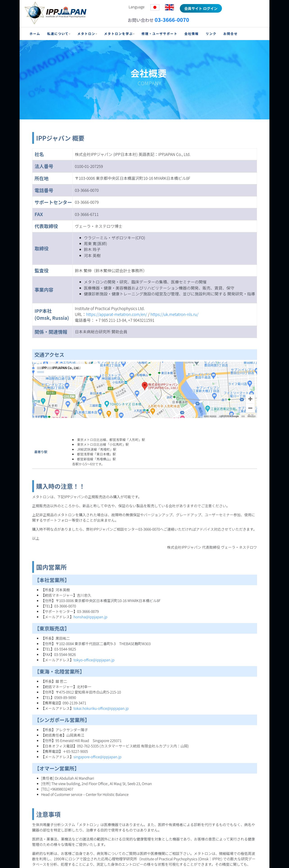Open 会社情報 menu item
The width and height of the screenshot is (289, 868).
192,34
